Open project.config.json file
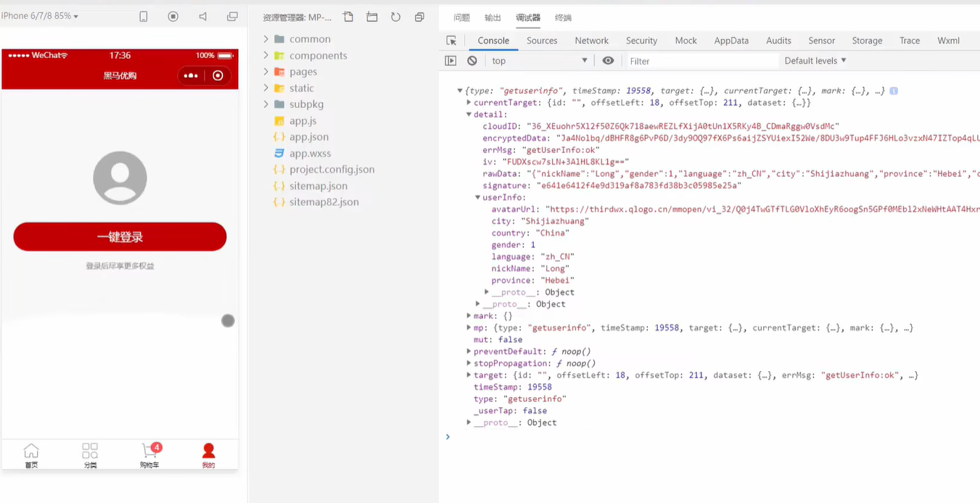 (332, 170)
